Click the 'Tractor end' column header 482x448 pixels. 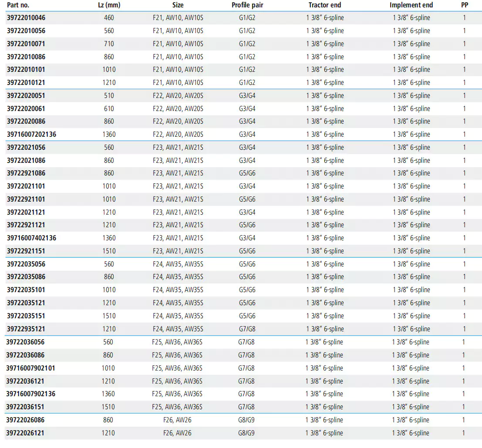click(325, 5)
